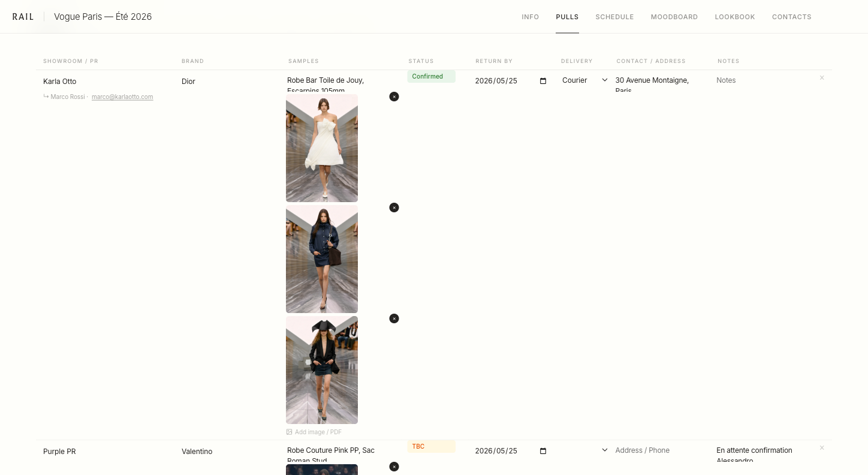The width and height of the screenshot is (868, 475).
Task: Edit the Purple PR showroom field
Action: click(107, 452)
